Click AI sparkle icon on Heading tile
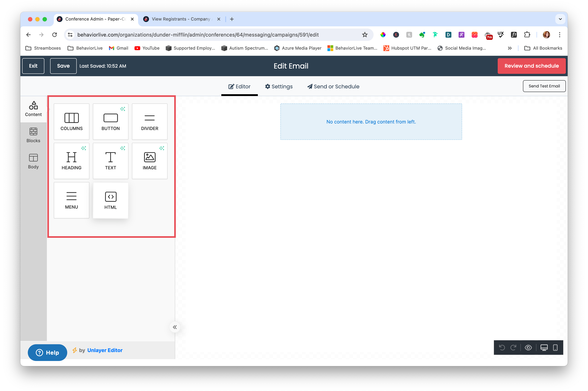The height and width of the screenshot is (391, 588). coord(84,148)
